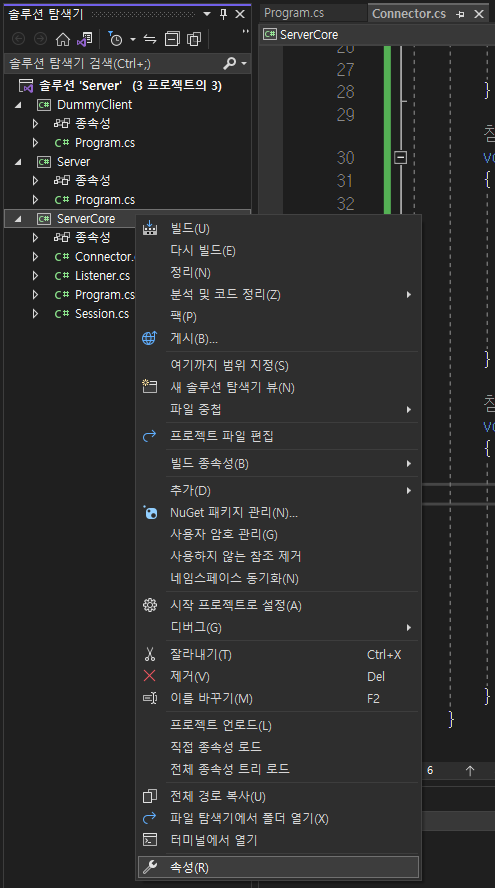The image size is (495, 888).
Task: Click the up arrow in the editor status strip
Action: point(470,771)
